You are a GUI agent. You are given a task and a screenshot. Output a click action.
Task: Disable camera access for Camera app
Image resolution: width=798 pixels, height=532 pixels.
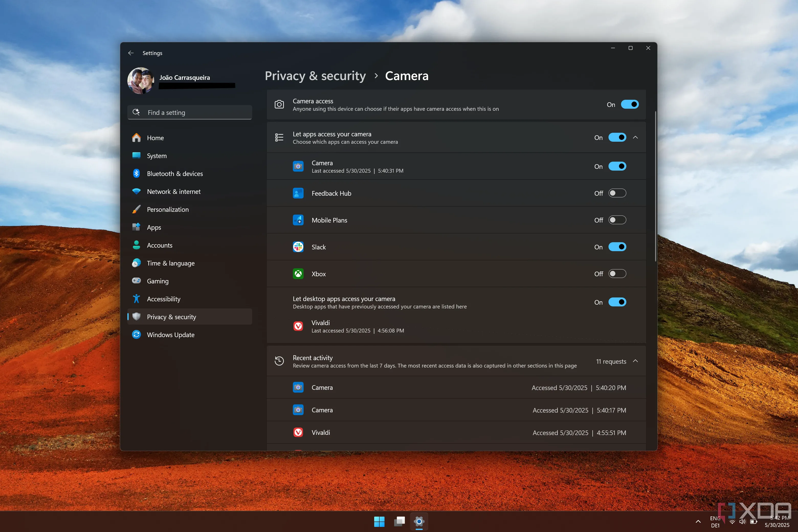point(617,166)
